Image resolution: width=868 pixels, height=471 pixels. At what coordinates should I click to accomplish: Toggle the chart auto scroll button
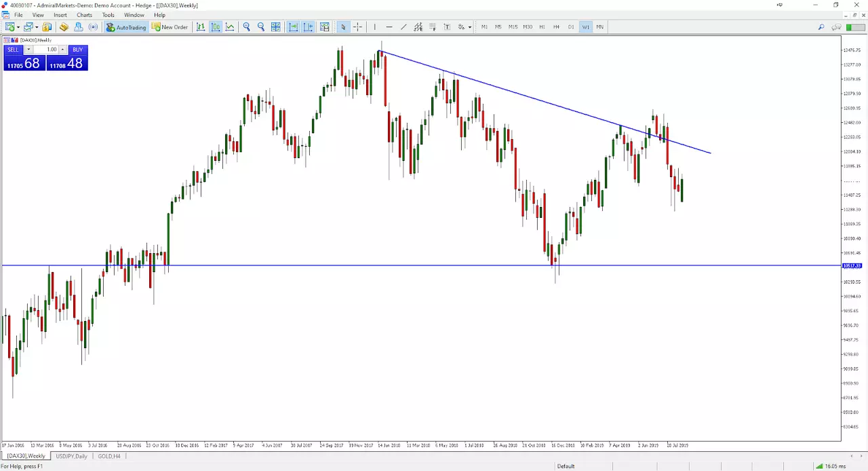click(293, 27)
